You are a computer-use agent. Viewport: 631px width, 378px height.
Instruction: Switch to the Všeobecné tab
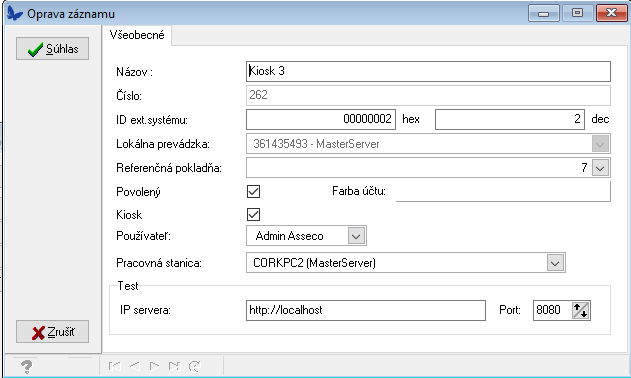[x=137, y=35]
